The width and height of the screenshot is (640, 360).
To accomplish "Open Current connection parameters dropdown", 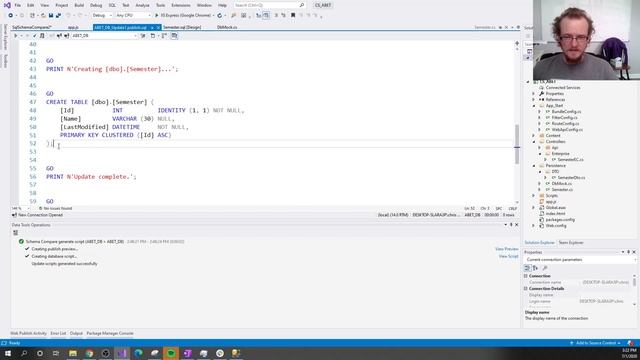I will (580, 260).
